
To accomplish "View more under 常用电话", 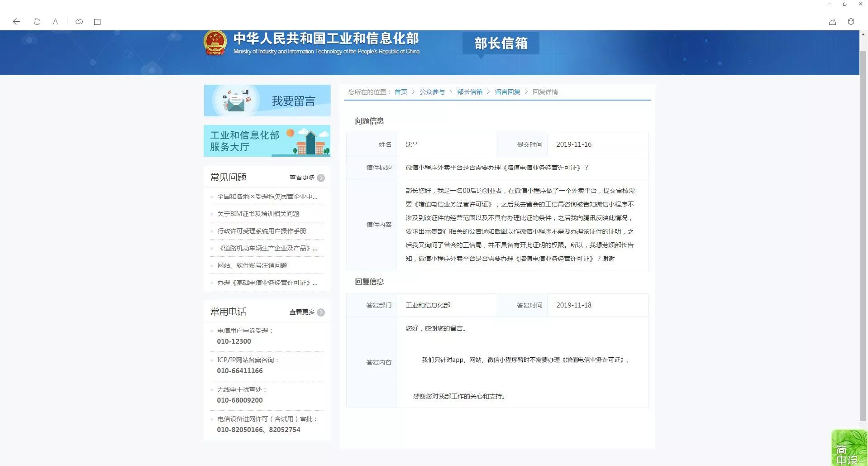I will tap(302, 312).
